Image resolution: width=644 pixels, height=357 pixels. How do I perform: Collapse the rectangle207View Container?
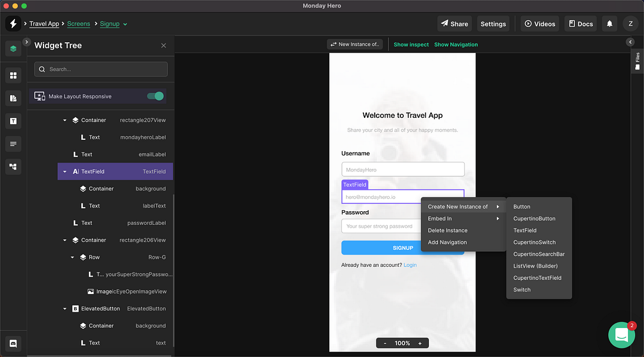click(x=65, y=120)
